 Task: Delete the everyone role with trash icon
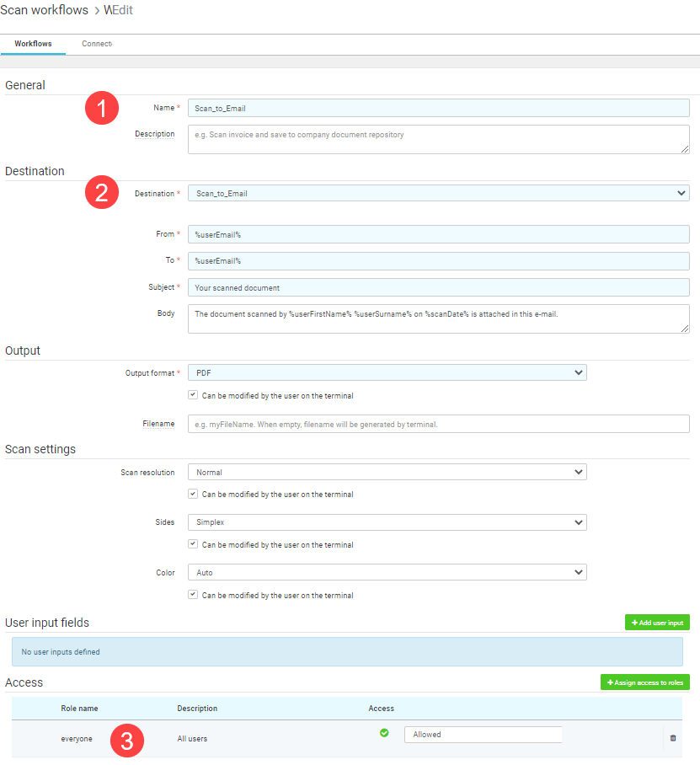tap(673, 738)
